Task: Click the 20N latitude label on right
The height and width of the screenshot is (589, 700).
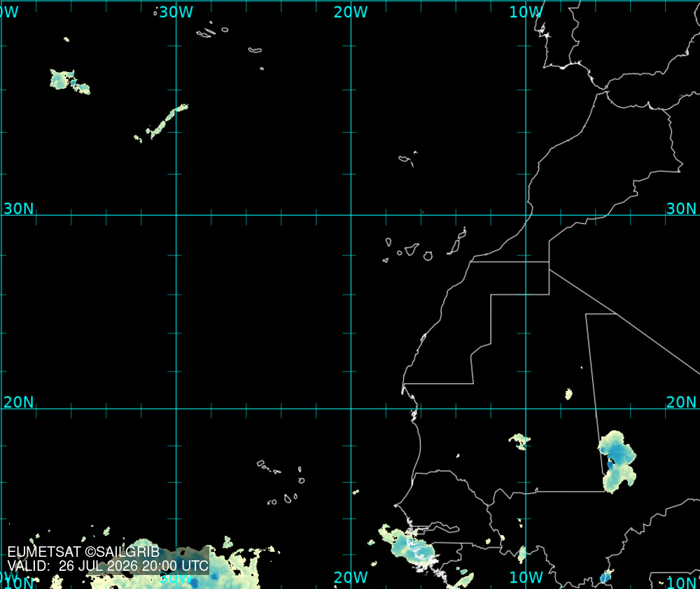Action: pyautogui.click(x=681, y=402)
